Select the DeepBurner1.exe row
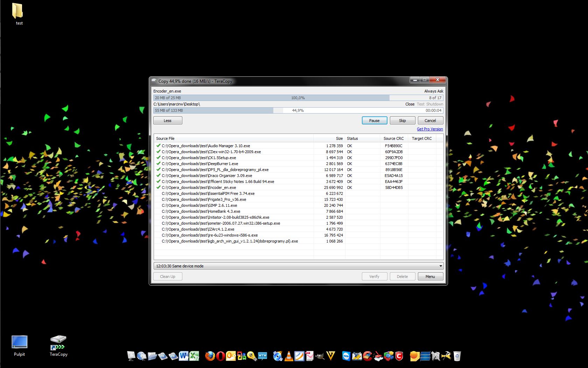The height and width of the screenshot is (368, 588). (298, 164)
